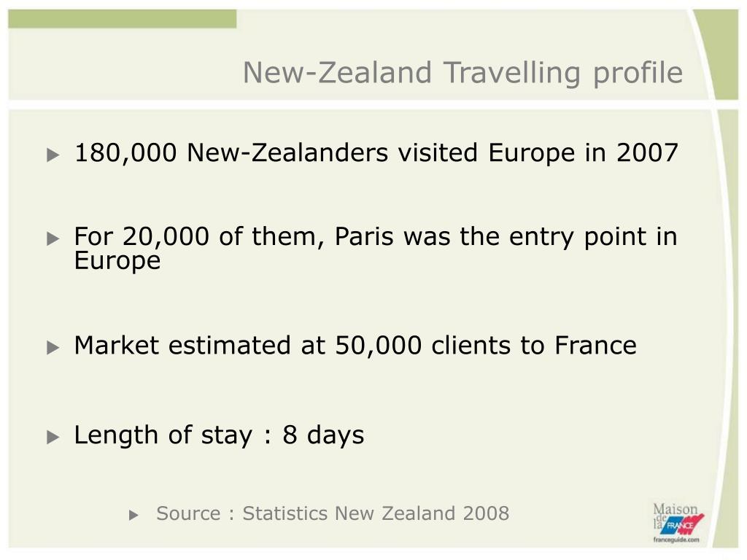
Task: Click the red and blue FRANCE flag emblem
Action: coord(682,525)
